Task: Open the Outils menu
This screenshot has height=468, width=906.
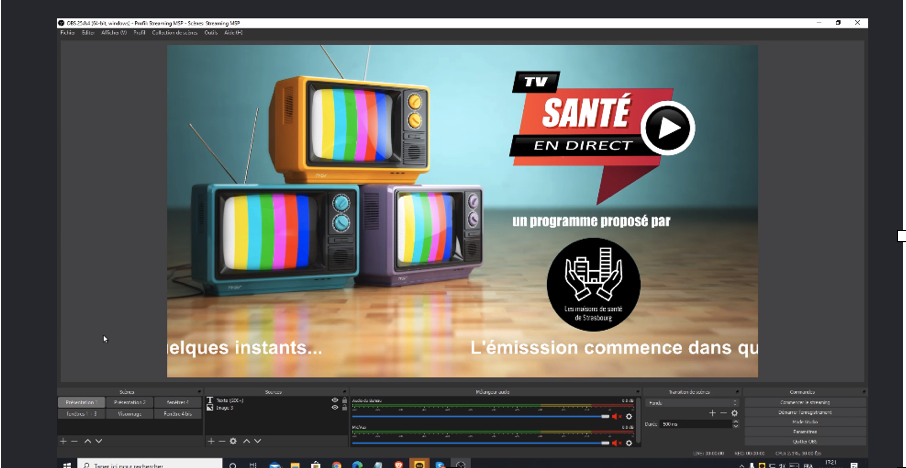Action: 211,33
